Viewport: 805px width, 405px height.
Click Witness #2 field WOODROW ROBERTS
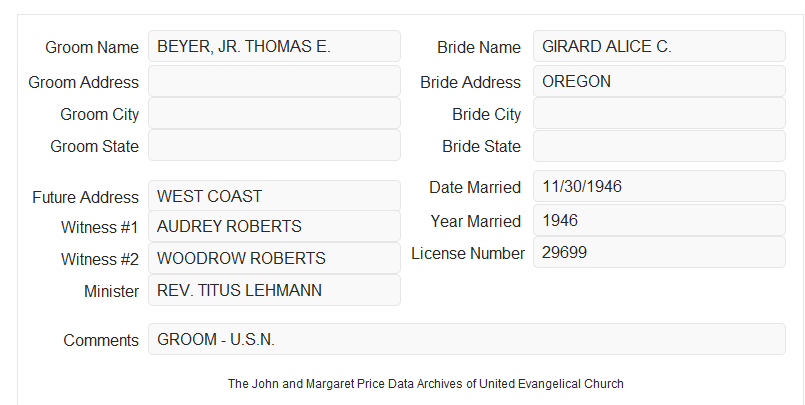click(x=274, y=258)
